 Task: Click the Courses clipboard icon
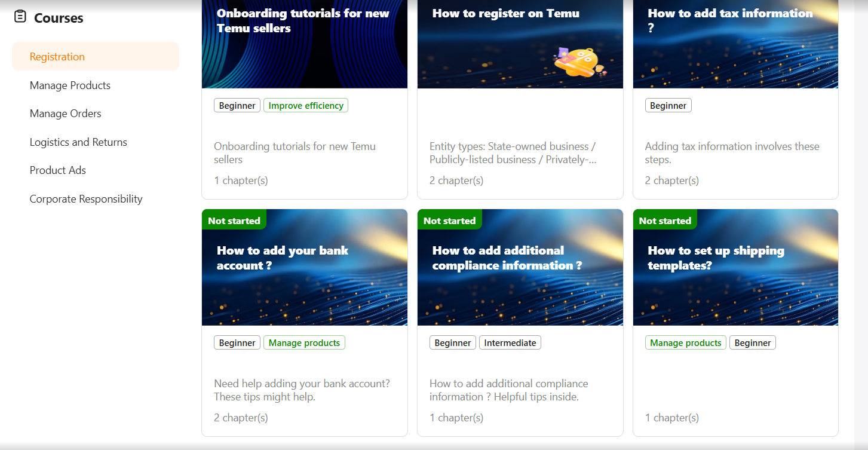(20, 17)
